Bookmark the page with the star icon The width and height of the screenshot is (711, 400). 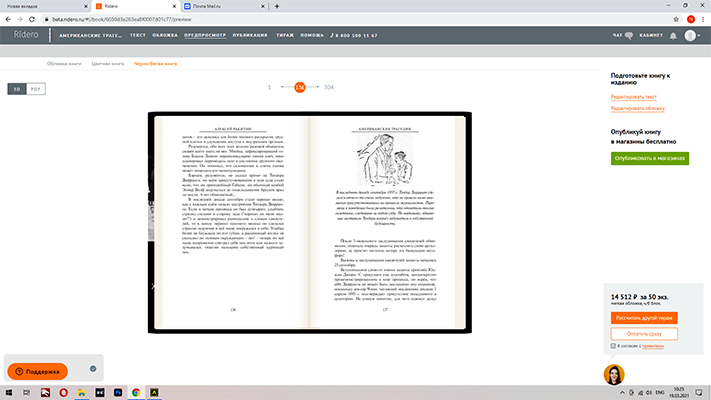pos(676,19)
